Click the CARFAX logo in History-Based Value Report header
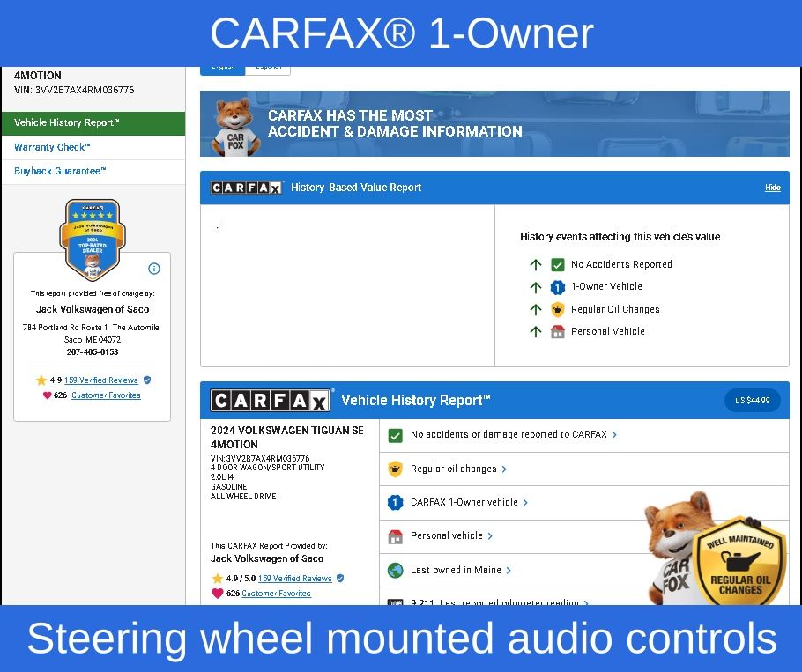Viewport: 802px width, 672px height. [x=246, y=188]
